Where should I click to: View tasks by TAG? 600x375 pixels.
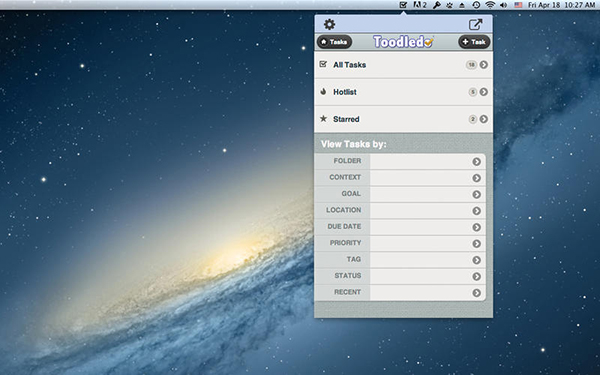400,260
